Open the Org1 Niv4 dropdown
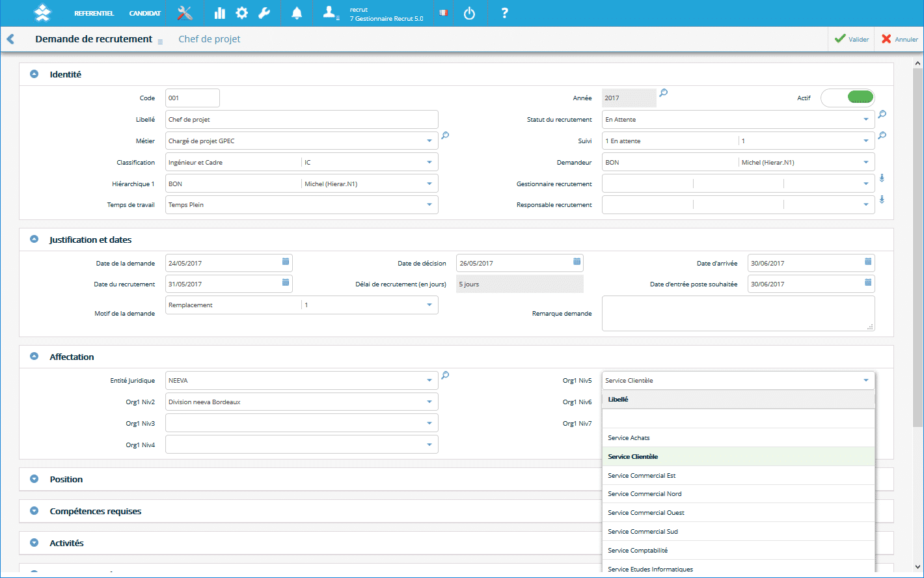924x578 pixels. [429, 445]
